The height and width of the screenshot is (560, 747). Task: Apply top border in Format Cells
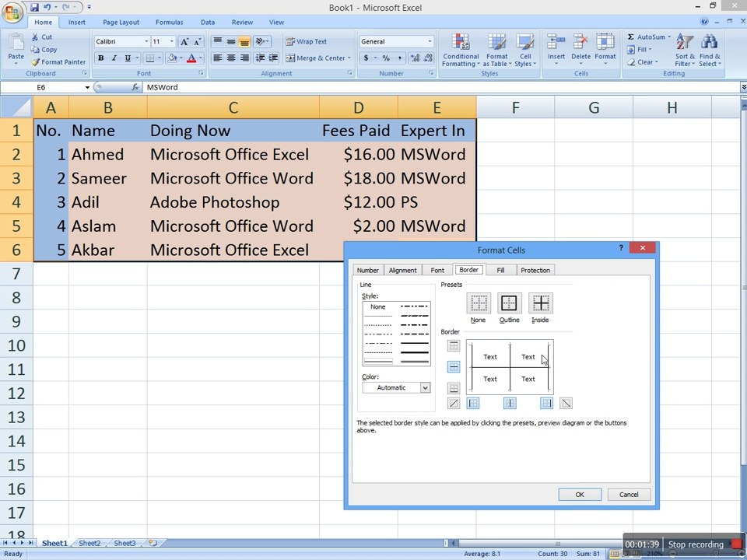pos(454,345)
